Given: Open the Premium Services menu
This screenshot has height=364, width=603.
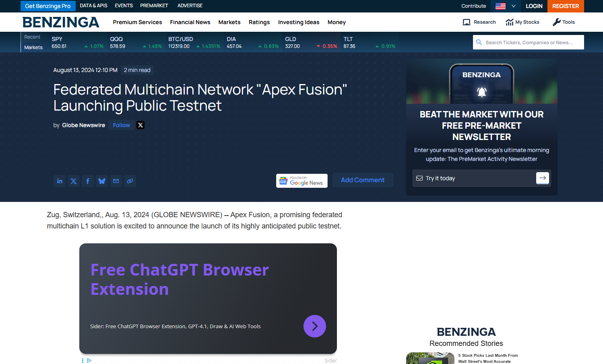Looking at the screenshot, I should tap(137, 22).
